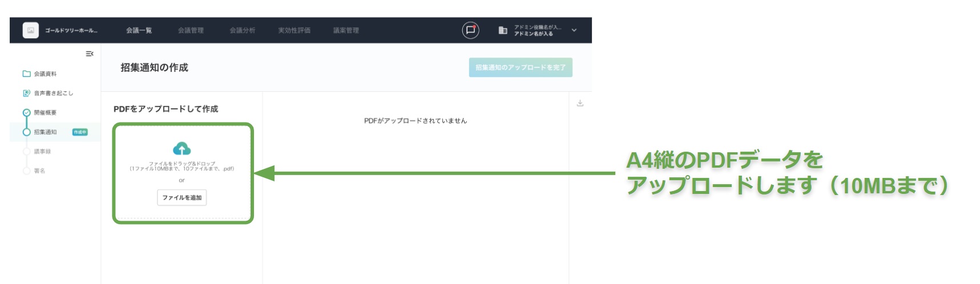Click 招集通知のアップロードを完了 button
This screenshot has height=284, width=980.
(x=521, y=67)
